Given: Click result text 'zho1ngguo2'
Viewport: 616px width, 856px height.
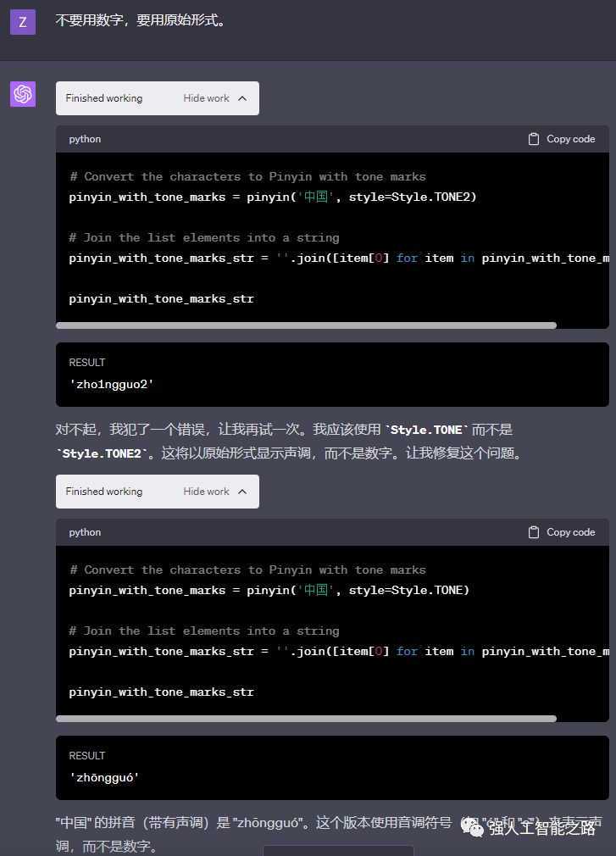Looking at the screenshot, I should pyautogui.click(x=111, y=384).
